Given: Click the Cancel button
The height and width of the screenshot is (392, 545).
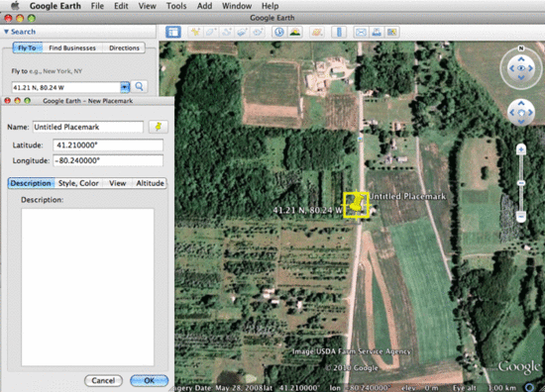Looking at the screenshot, I should pyautogui.click(x=103, y=380).
